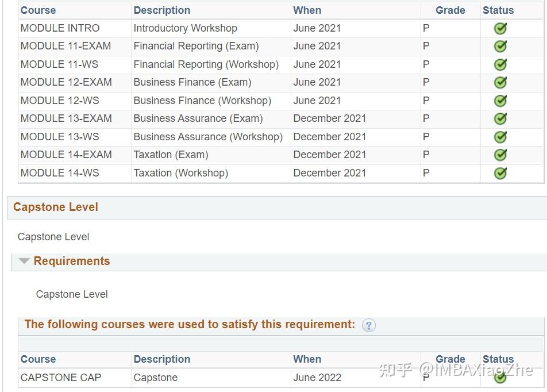Click status checkmark for MODULE 14-EXAM
The width and height of the screenshot is (547, 392).
click(500, 155)
